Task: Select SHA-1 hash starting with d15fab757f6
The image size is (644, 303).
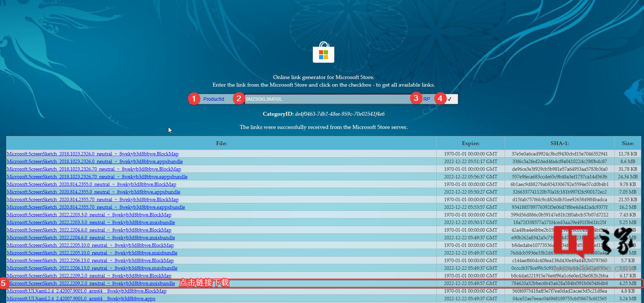Action: click(x=559, y=200)
